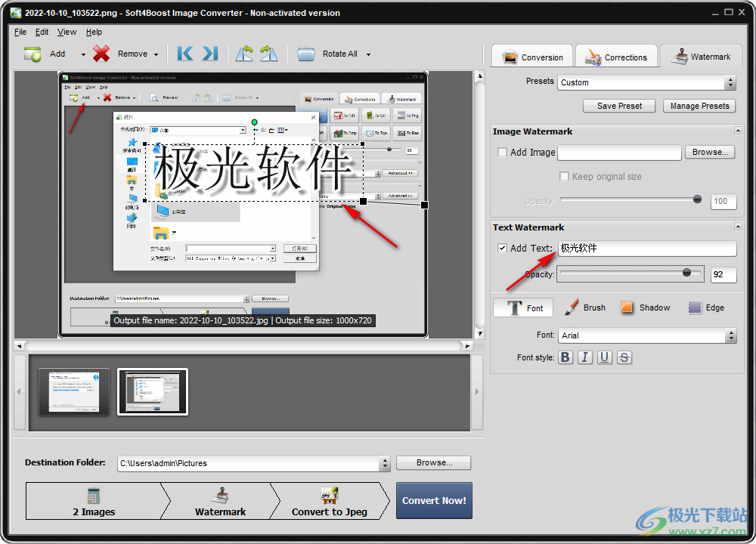Open the Shadow settings

point(645,308)
